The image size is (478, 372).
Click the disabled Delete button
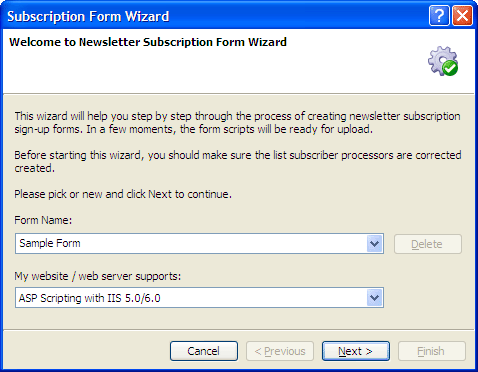pyautogui.click(x=428, y=244)
